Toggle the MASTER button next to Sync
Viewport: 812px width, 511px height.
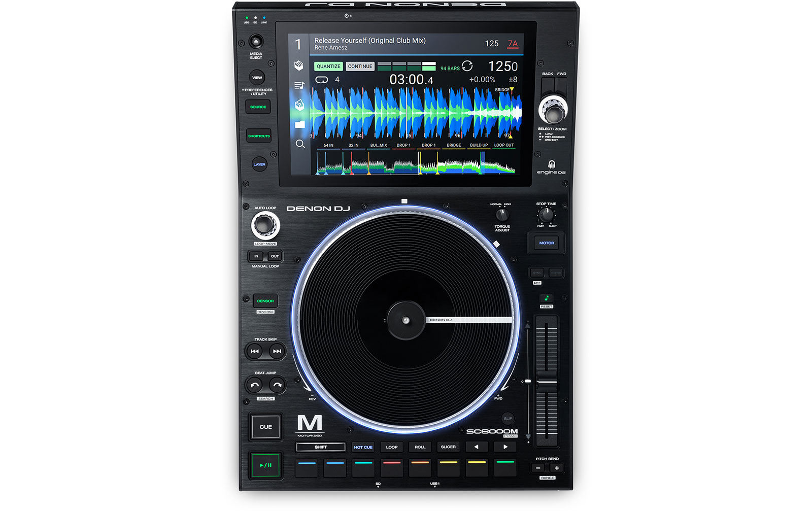556,273
